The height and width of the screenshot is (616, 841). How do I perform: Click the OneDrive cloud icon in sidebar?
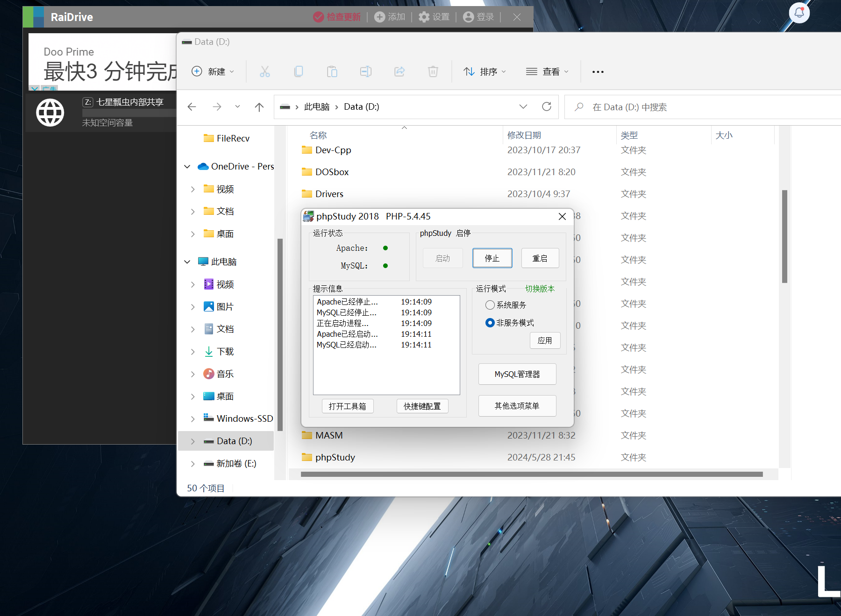tap(203, 166)
